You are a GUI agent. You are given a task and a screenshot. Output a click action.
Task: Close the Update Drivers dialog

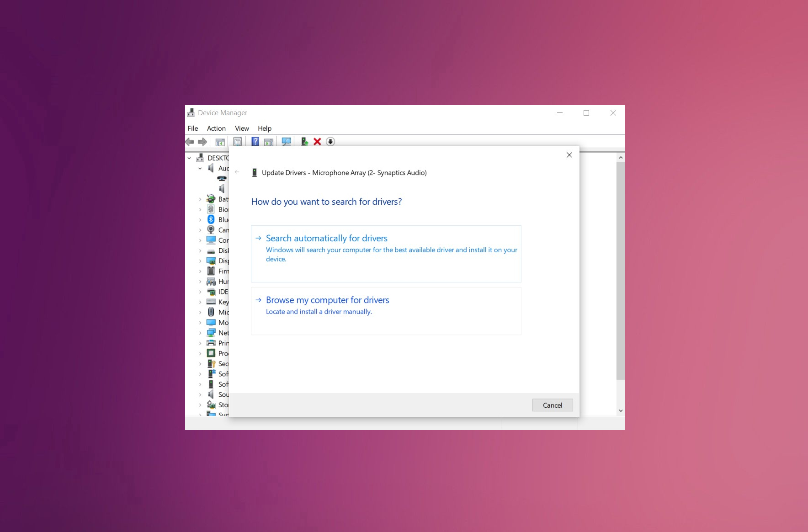[569, 155]
